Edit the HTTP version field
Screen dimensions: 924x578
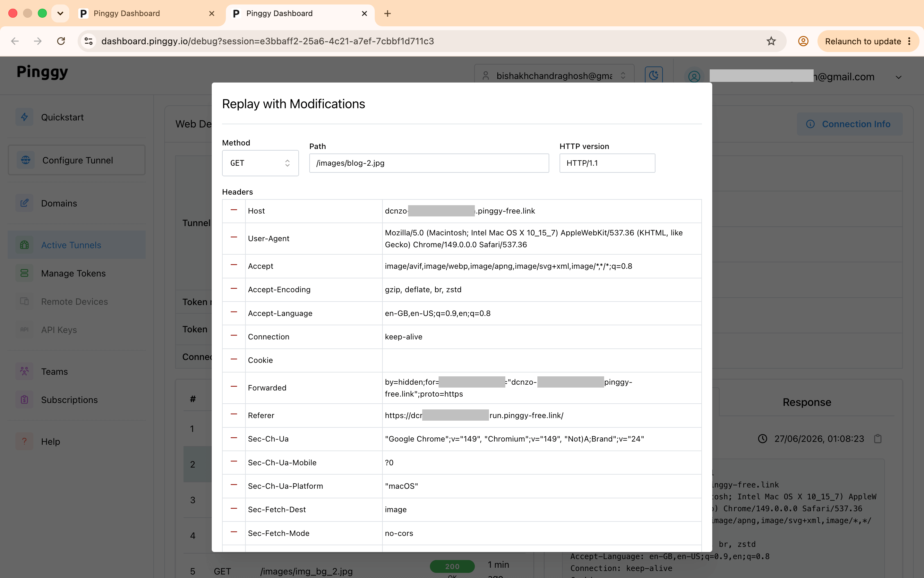[607, 163]
